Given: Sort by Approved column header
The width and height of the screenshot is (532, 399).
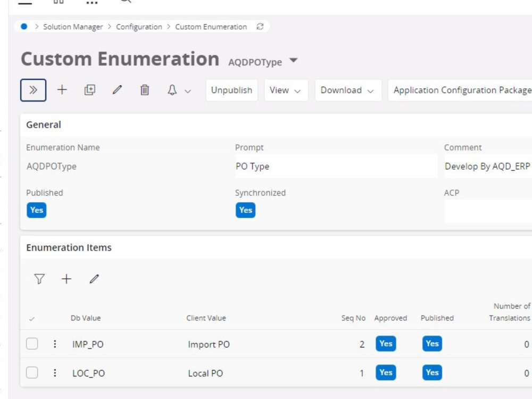Looking at the screenshot, I should click(x=390, y=318).
